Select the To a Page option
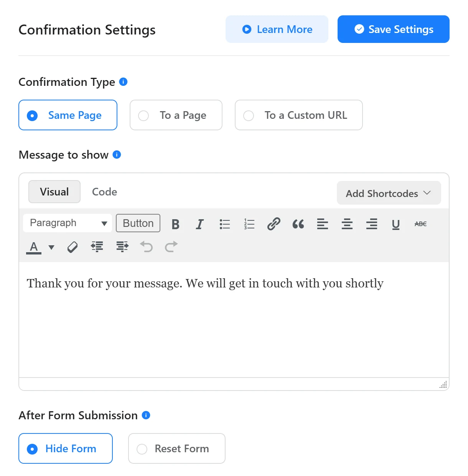The image size is (468, 476). 176,115
